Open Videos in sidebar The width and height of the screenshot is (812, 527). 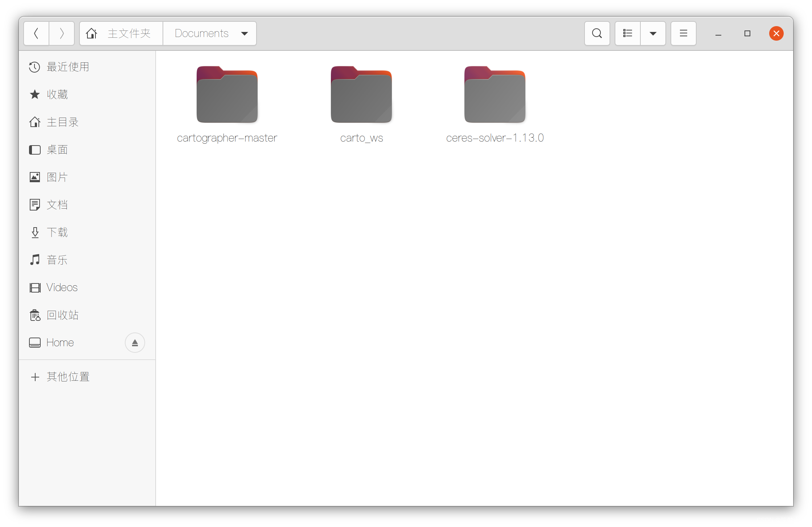tap(62, 287)
